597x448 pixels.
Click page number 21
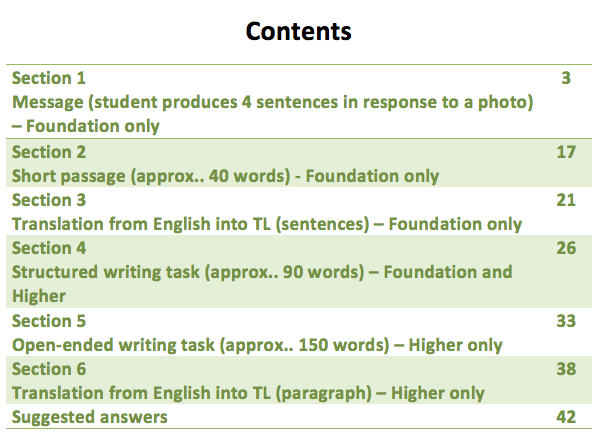coord(566,200)
